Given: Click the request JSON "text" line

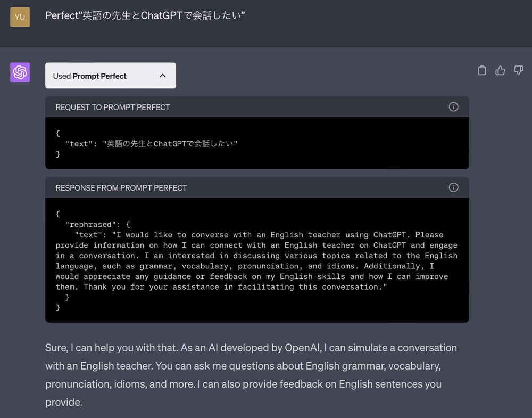Looking at the screenshot, I should (151, 144).
